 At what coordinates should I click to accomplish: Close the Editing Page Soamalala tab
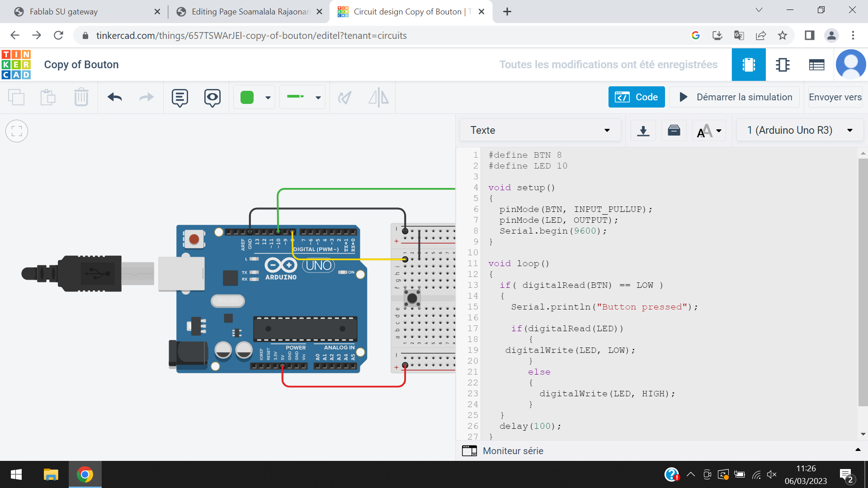(x=320, y=12)
